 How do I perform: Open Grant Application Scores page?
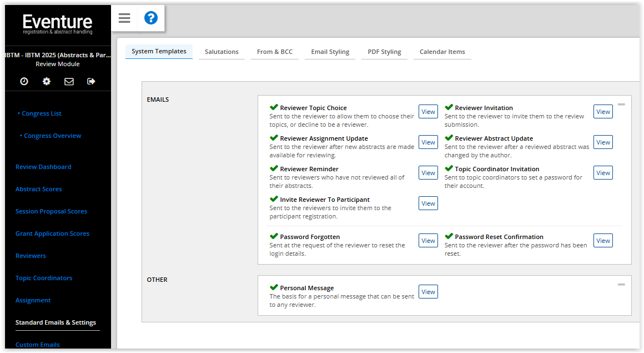click(52, 233)
